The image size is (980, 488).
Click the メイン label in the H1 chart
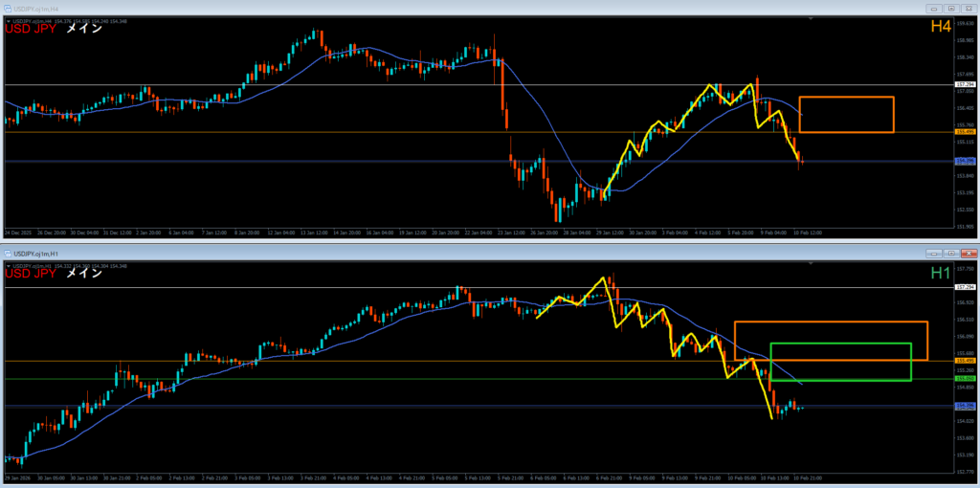coord(84,273)
